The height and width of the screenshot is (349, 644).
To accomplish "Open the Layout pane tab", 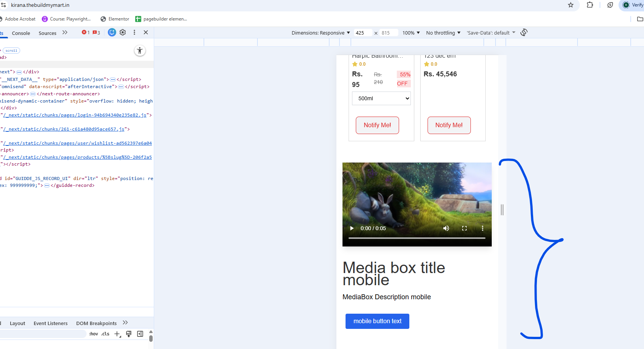I will point(17,324).
